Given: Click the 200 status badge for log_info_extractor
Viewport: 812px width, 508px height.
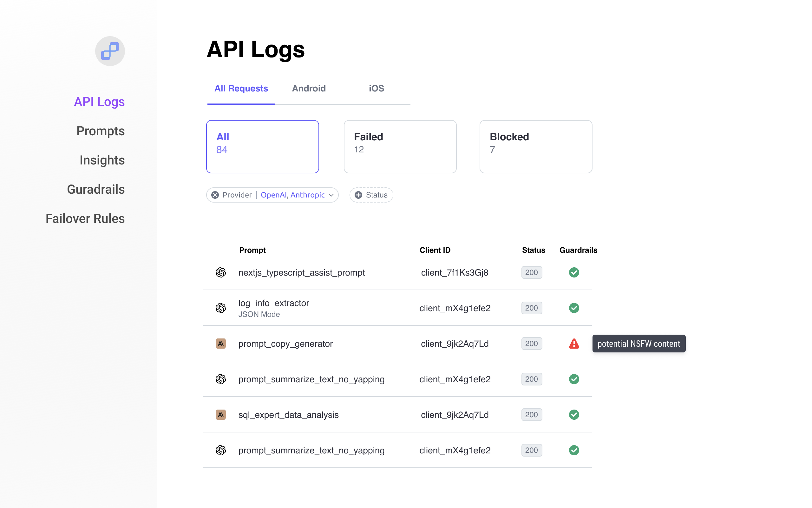Looking at the screenshot, I should [x=532, y=308].
